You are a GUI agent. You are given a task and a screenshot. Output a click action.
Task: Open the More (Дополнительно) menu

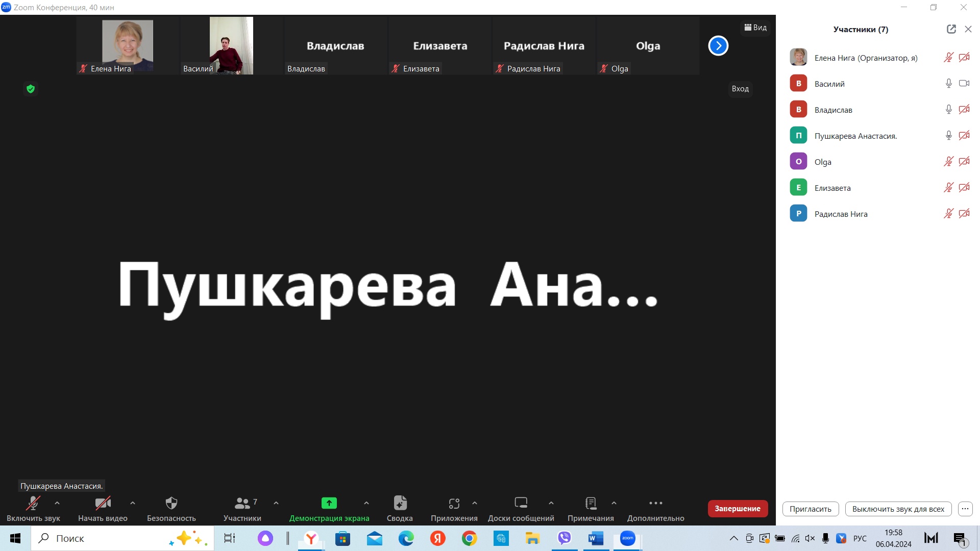click(655, 504)
